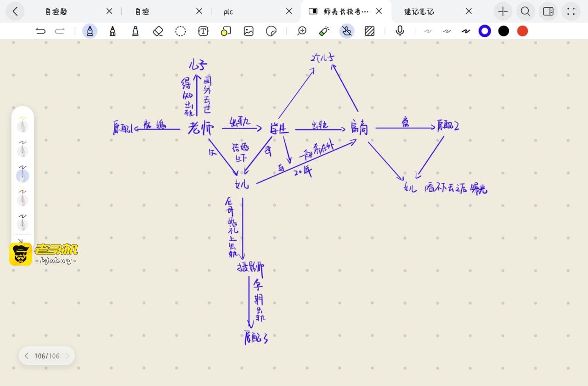Open the shapes tool
This screenshot has width=588, height=386.
click(x=226, y=31)
